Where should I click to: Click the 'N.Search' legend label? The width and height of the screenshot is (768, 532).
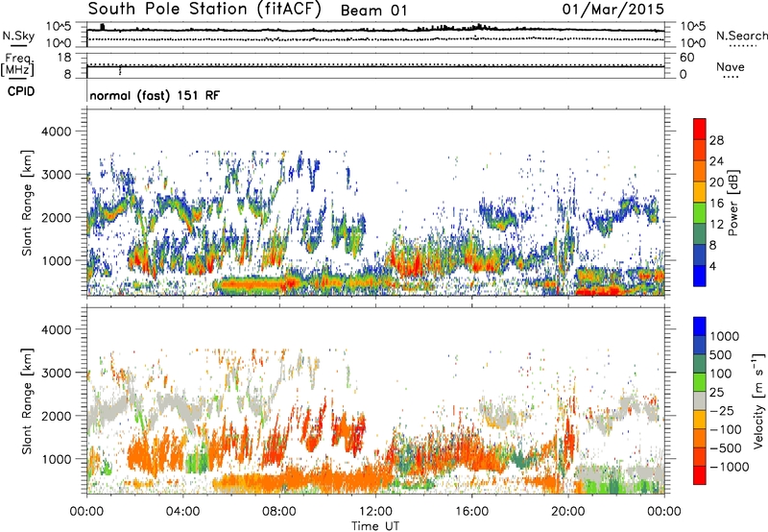742,36
